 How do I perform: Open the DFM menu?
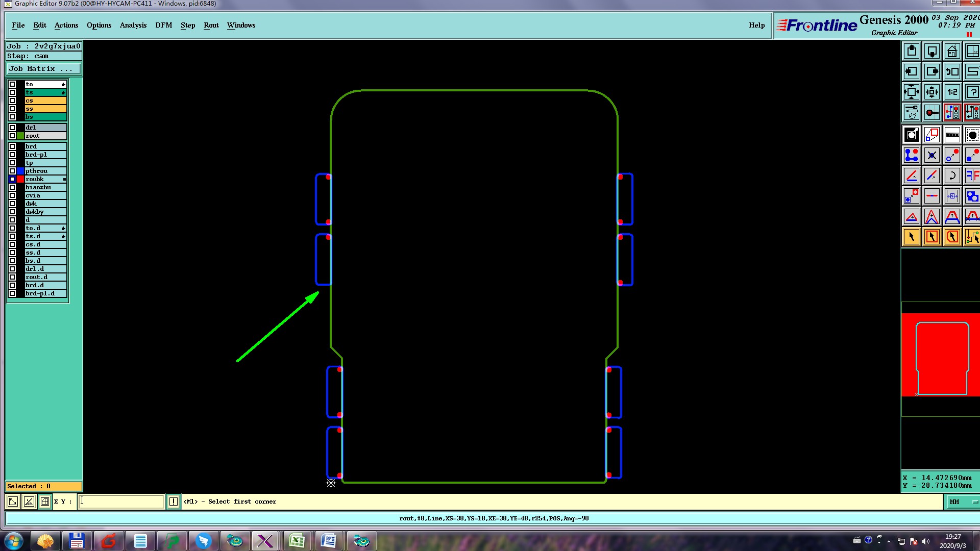pos(163,25)
